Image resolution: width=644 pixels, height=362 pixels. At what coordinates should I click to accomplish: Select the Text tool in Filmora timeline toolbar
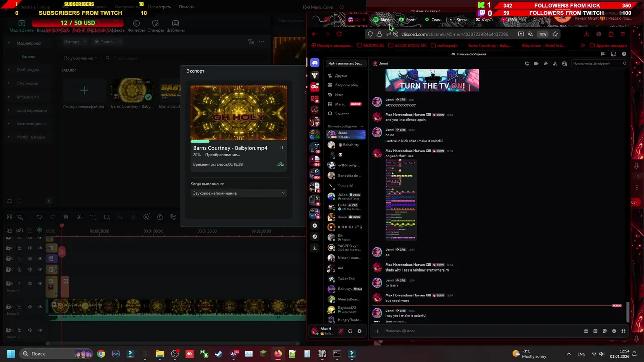click(x=93, y=217)
